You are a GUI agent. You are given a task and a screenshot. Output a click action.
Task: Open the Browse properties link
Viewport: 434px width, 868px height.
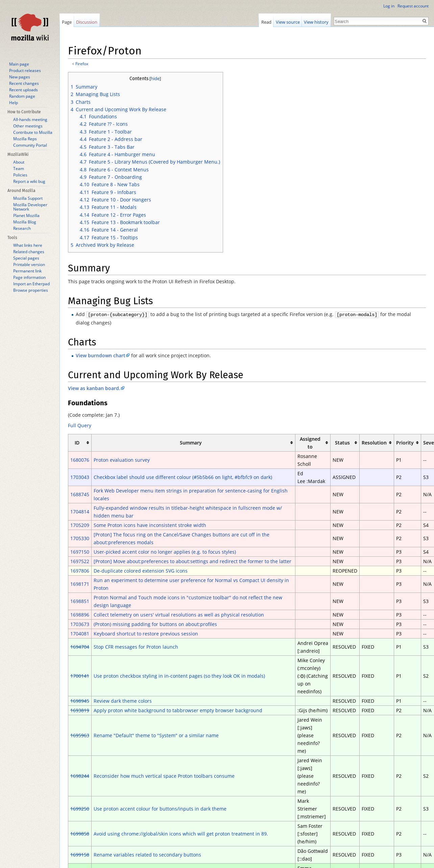30,290
